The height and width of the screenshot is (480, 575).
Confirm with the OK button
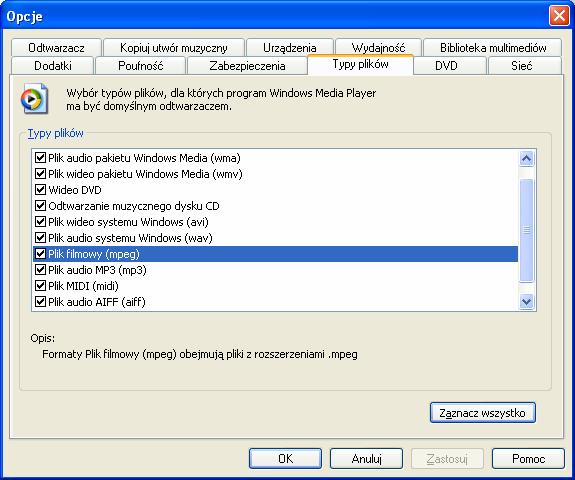click(x=285, y=459)
